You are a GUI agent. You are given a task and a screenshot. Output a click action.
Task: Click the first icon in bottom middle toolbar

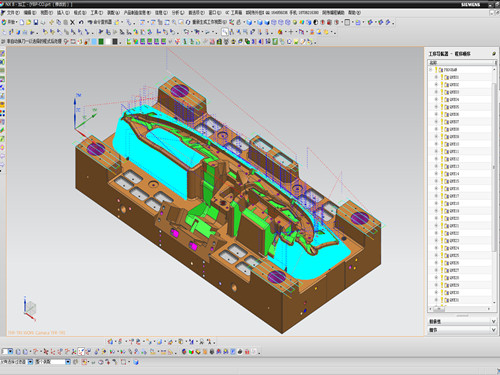(x=110, y=342)
